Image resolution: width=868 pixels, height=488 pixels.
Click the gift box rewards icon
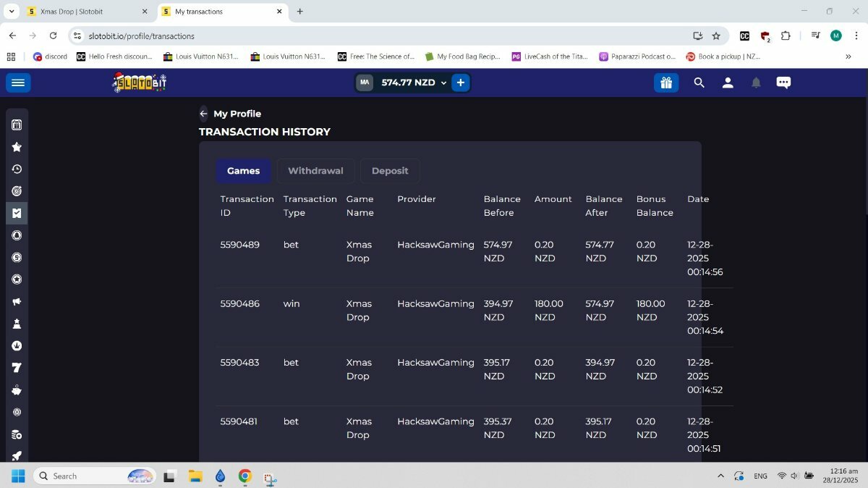point(666,83)
